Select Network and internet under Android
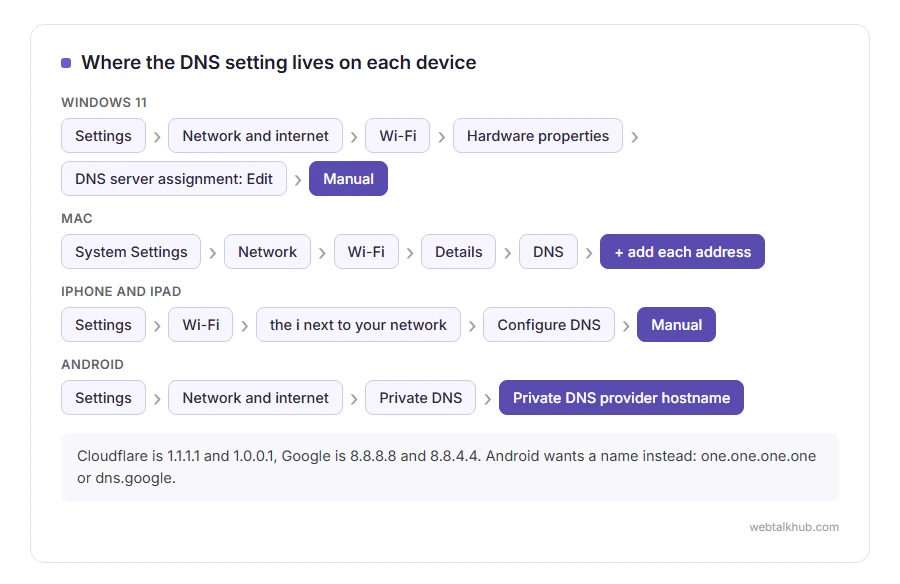Viewport: 900px width, 584px height. (255, 397)
